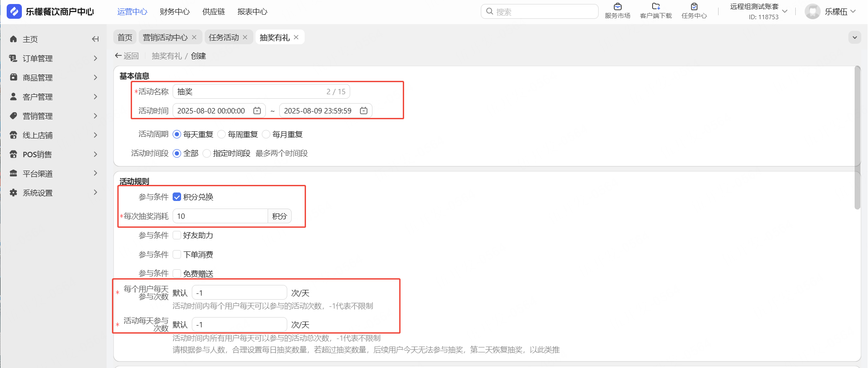The width and height of the screenshot is (868, 368).
Task: Collapse the sidebar using the arrow icon
Action: point(95,39)
